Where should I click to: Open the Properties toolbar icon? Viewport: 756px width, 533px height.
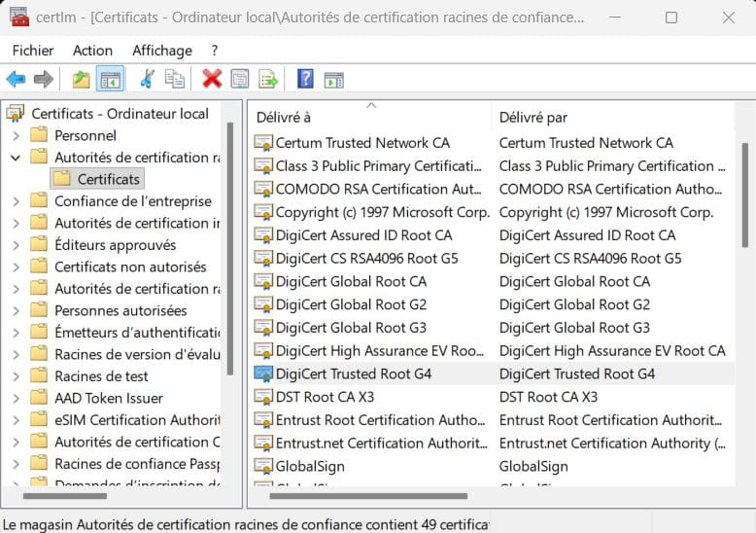point(240,79)
